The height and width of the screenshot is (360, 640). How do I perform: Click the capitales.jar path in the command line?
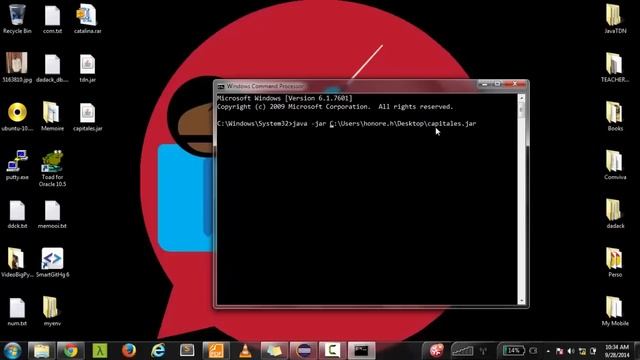[x=403, y=123]
